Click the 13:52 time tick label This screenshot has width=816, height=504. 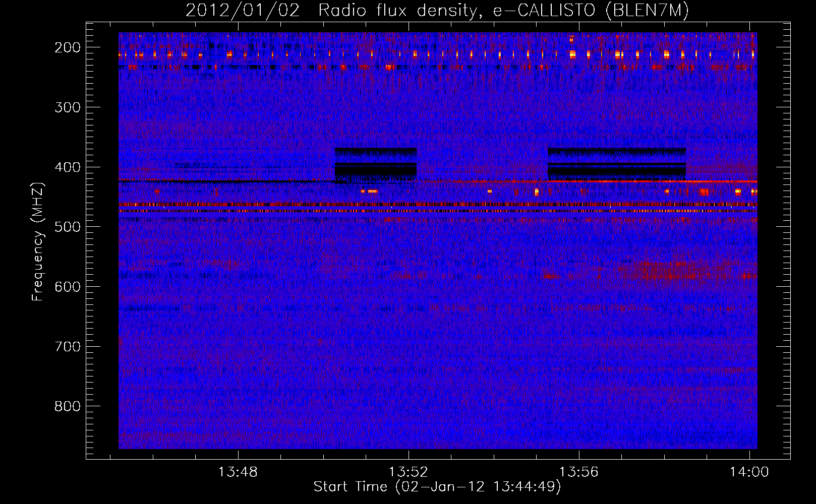409,472
